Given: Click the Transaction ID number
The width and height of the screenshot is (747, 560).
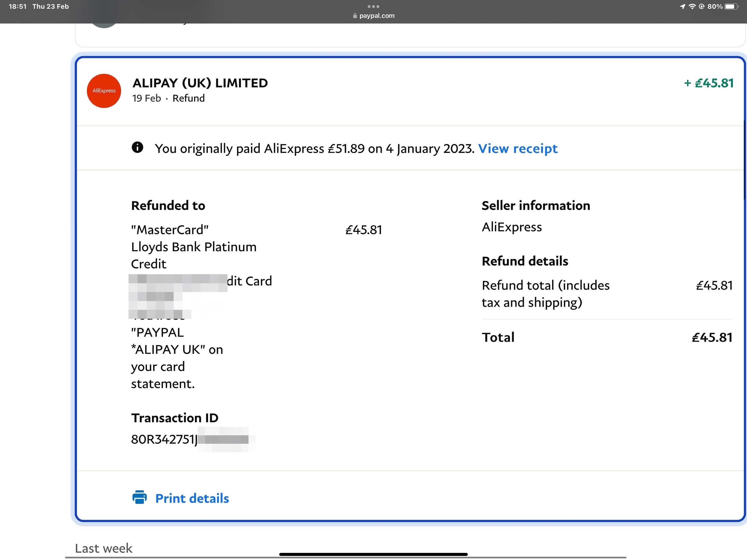Looking at the screenshot, I should click(193, 439).
